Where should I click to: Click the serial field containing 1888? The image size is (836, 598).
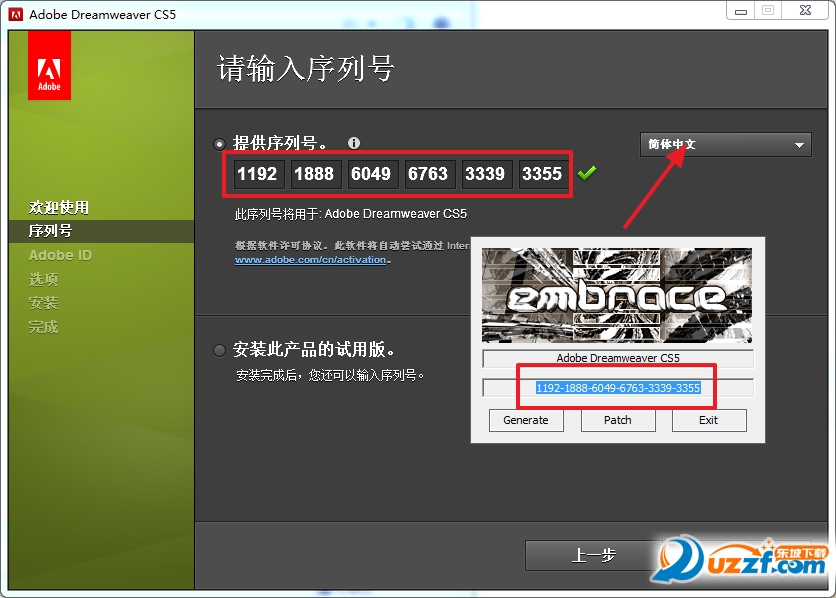pos(315,174)
